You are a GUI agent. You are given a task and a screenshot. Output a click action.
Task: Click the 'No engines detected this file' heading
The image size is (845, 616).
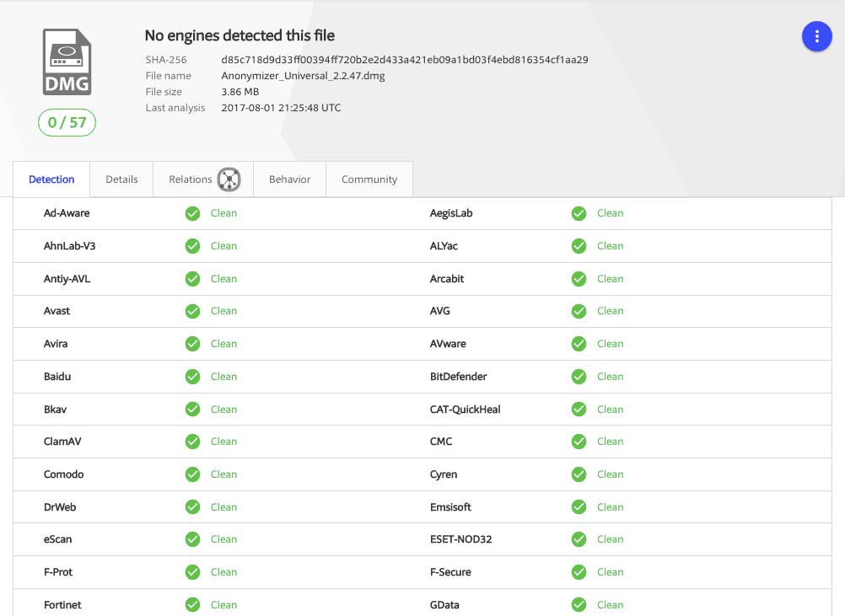point(240,35)
